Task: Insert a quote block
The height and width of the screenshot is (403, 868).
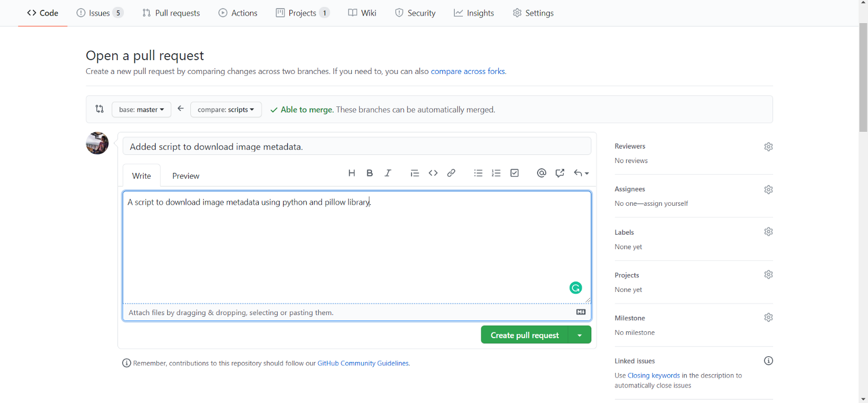Action: (x=414, y=173)
